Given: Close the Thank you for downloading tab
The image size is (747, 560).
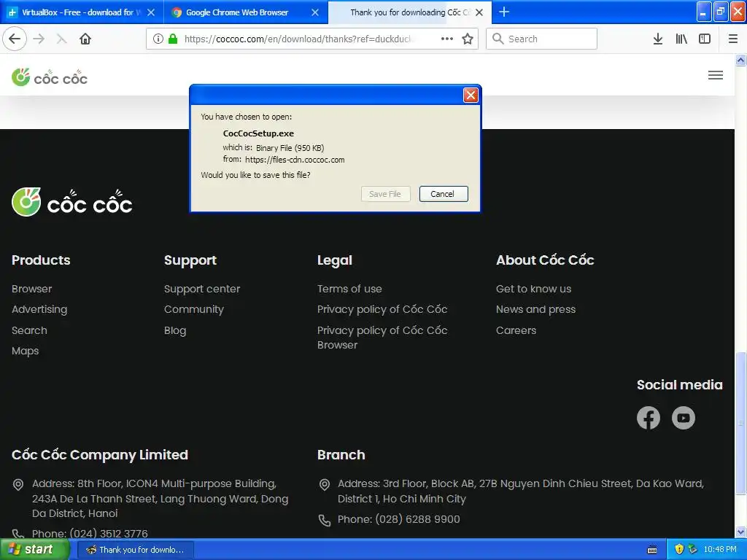Looking at the screenshot, I should (479, 12).
